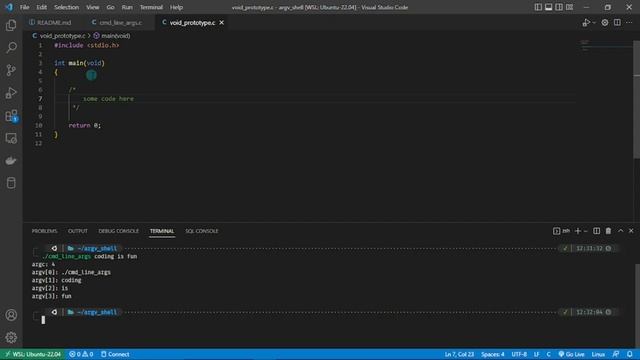Screen dimensions: 640x360
Task: Open the launch profile dropdown beside plus
Action: (585, 231)
